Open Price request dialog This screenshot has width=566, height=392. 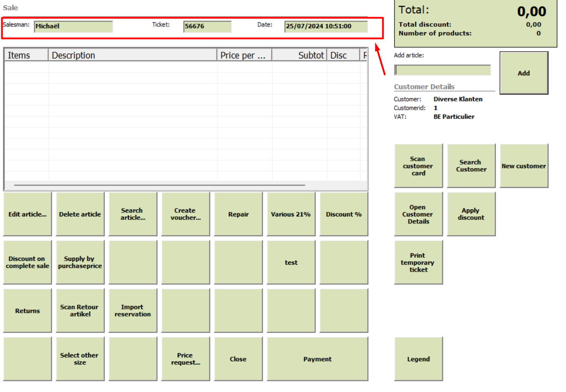point(186,359)
